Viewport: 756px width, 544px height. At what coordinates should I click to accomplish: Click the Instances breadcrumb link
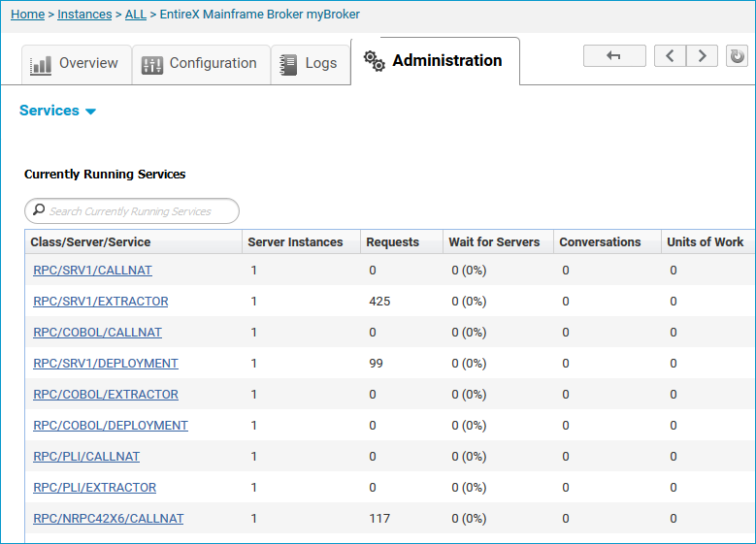pyautogui.click(x=84, y=15)
